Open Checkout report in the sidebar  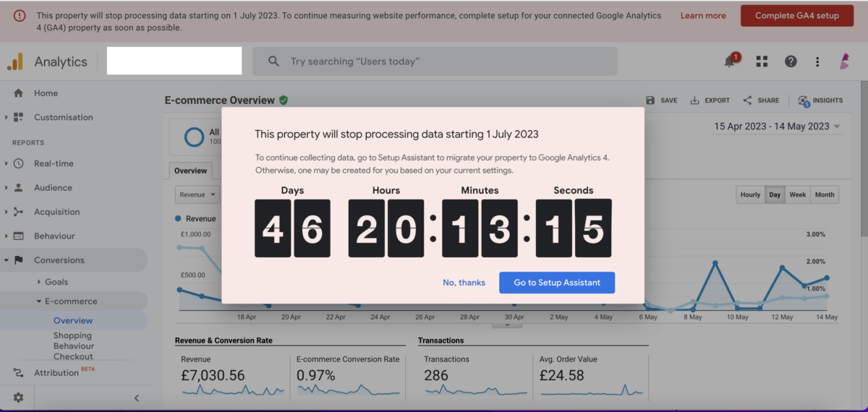73,356
